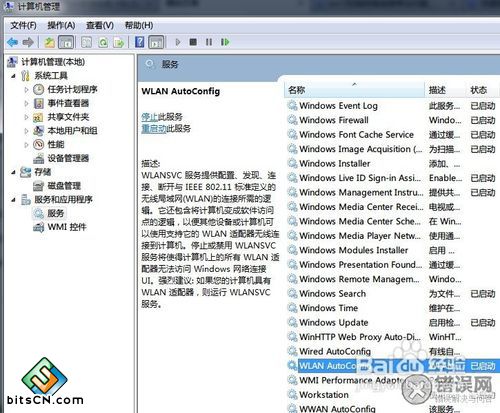Sort by the 状态 column header
Image resolution: width=500 pixels, height=413 pixels.
[x=482, y=90]
